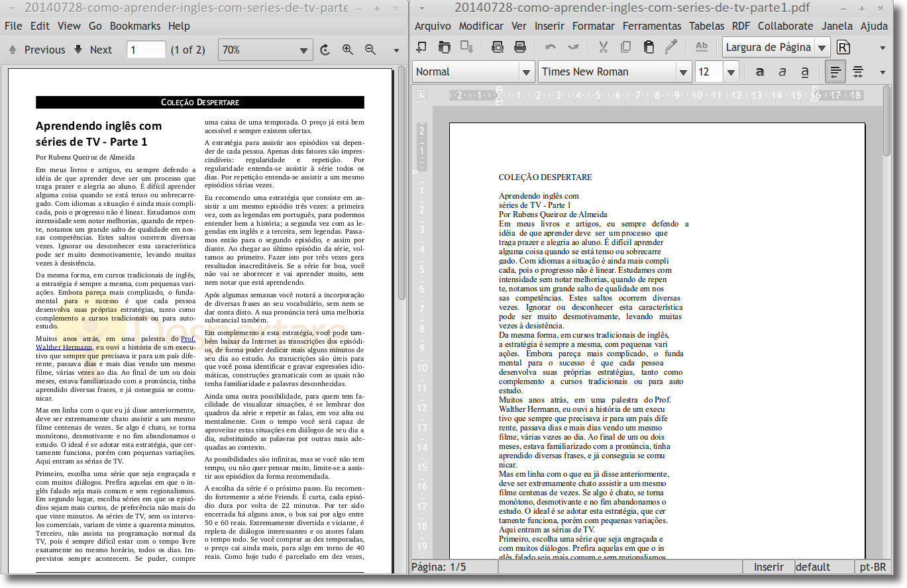Open the Ver menu in AbiWord

click(x=519, y=26)
